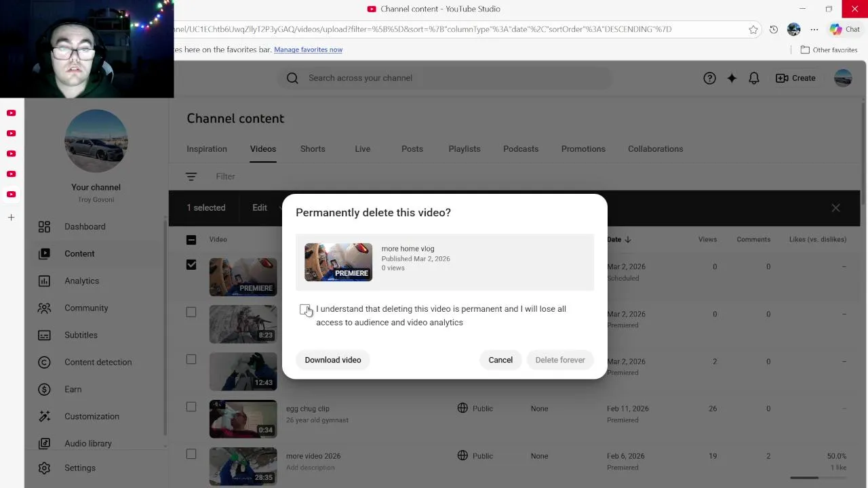The image size is (868, 488).
Task: Cancel the delete dialog
Action: pyautogui.click(x=500, y=360)
